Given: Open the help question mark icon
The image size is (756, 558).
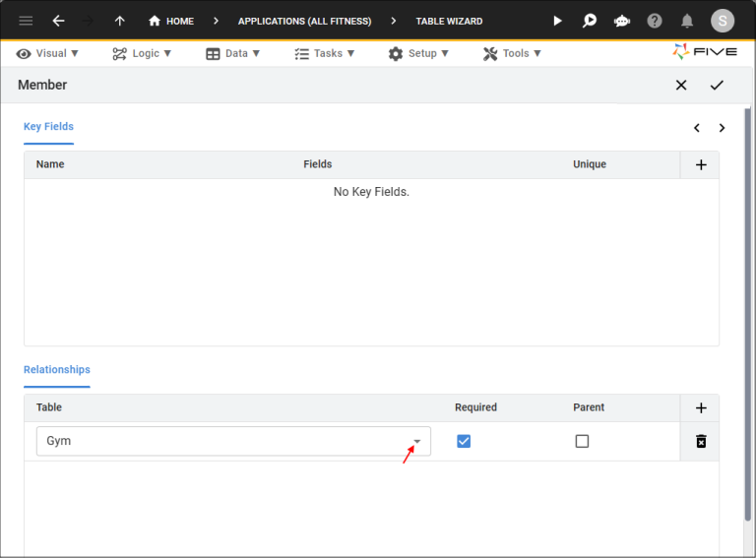Looking at the screenshot, I should point(655,21).
